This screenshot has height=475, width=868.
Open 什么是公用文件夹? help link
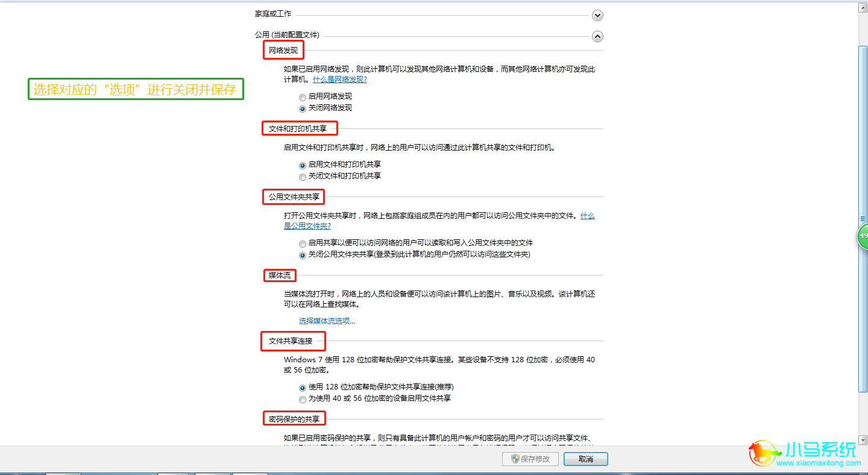pyautogui.click(x=307, y=226)
